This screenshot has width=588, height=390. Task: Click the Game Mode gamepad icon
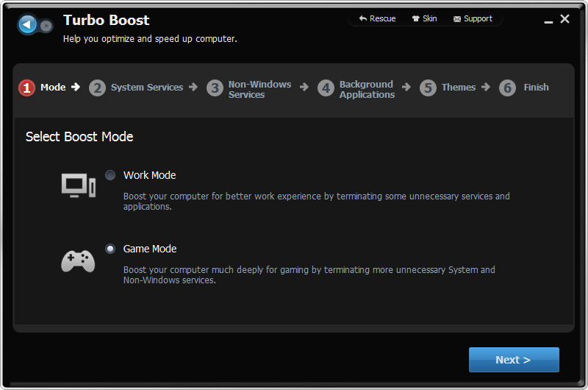tap(78, 261)
